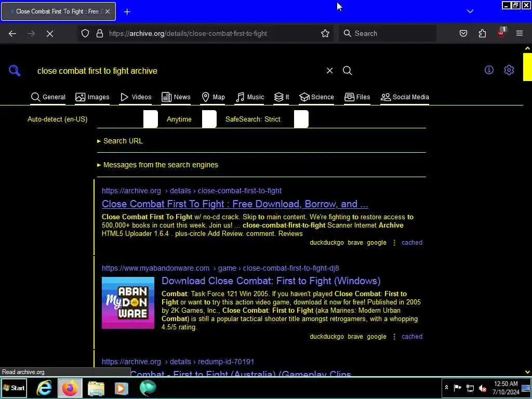This screenshot has width=532, height=399.
Task: Click the uBlock extension icon
Action: point(501,33)
